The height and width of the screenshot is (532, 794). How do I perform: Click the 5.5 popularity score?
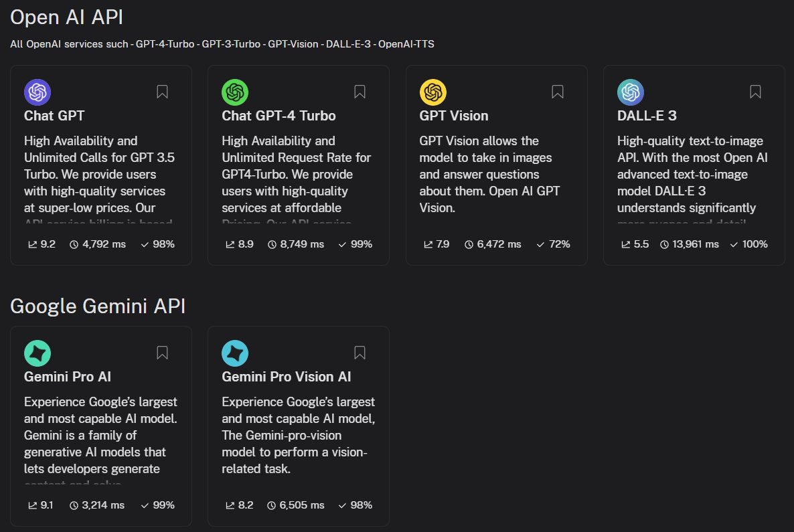641,244
